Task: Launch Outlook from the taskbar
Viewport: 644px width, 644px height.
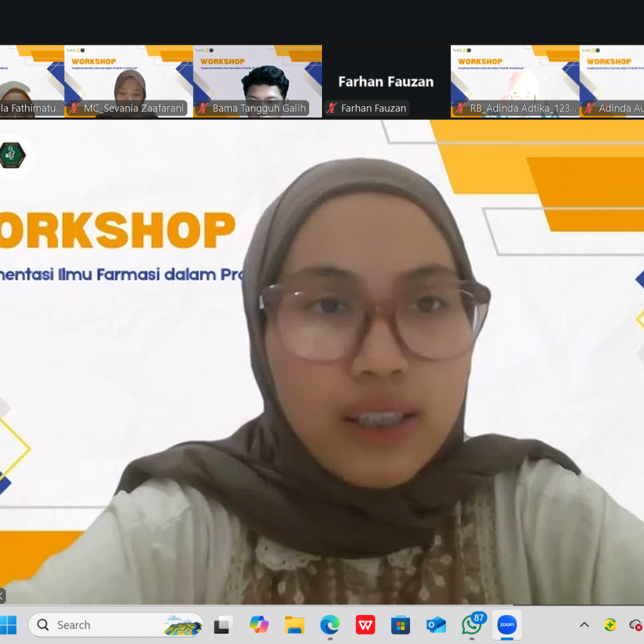Action: 436,625
